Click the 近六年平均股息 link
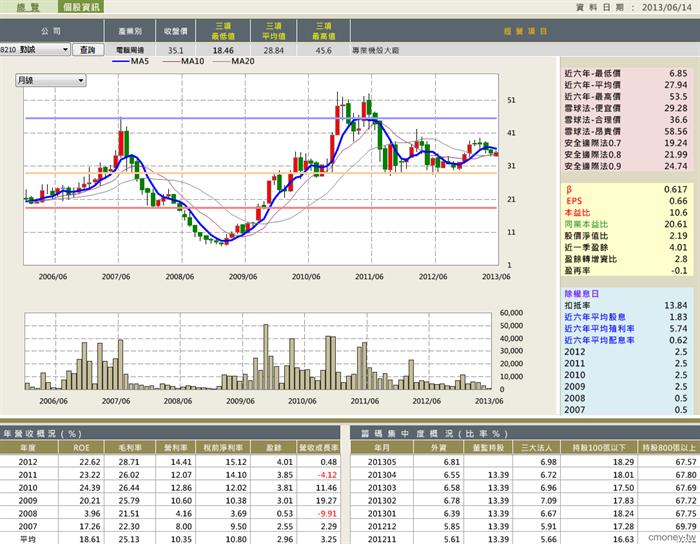The width and height of the screenshot is (700, 544). tap(595, 317)
